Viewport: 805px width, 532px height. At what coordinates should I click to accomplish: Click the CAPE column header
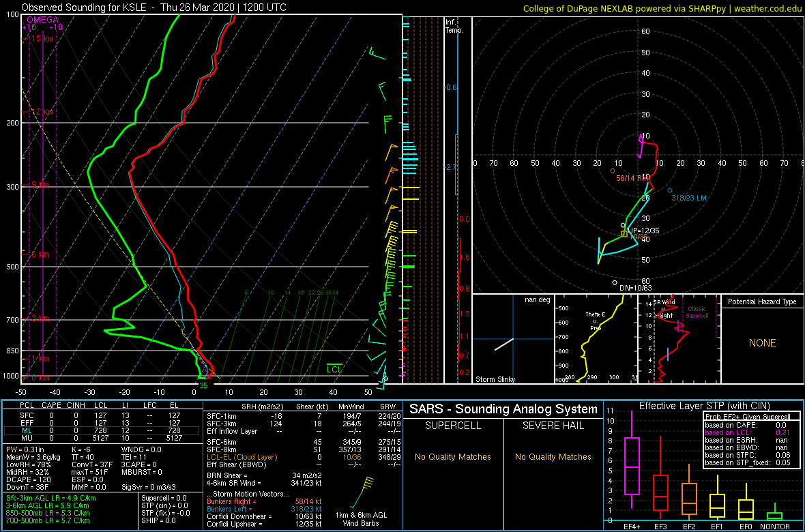click(x=51, y=406)
